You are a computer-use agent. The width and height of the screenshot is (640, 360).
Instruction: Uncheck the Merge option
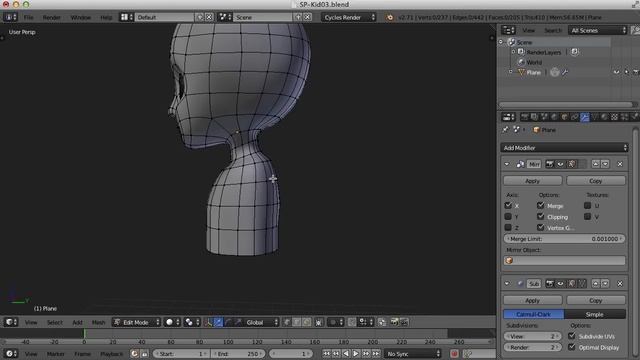tap(541, 205)
